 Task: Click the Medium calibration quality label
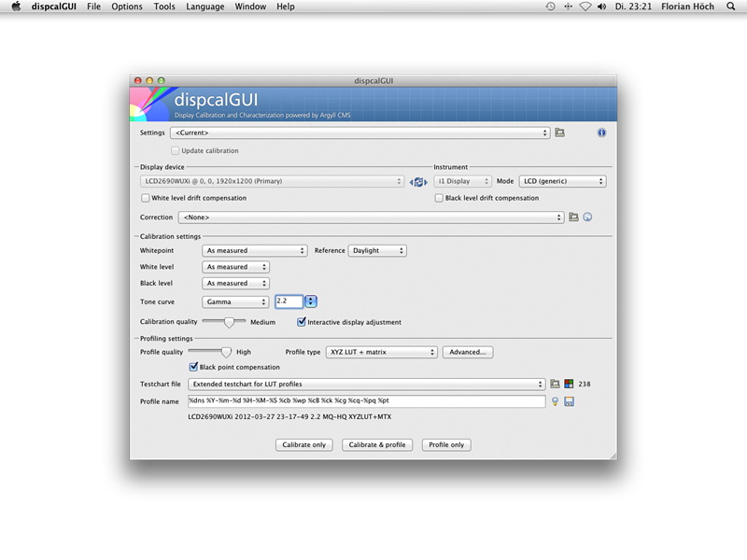[263, 322]
